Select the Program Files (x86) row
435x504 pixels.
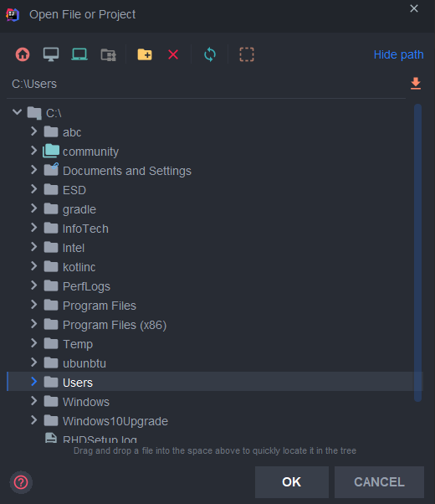click(x=215, y=325)
